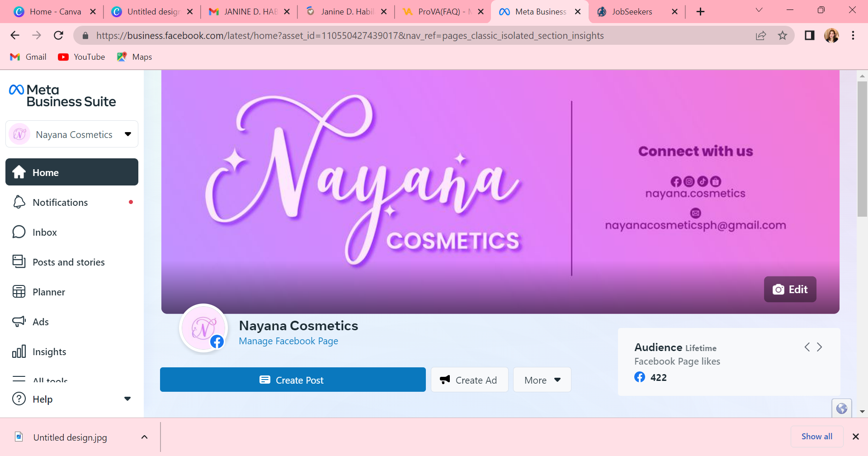The width and height of the screenshot is (868, 456).
Task: Click the share page icon in address bar
Action: (x=761, y=35)
